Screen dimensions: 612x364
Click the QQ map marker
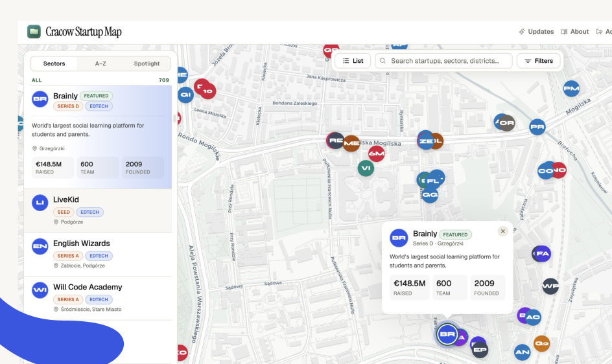point(430,195)
